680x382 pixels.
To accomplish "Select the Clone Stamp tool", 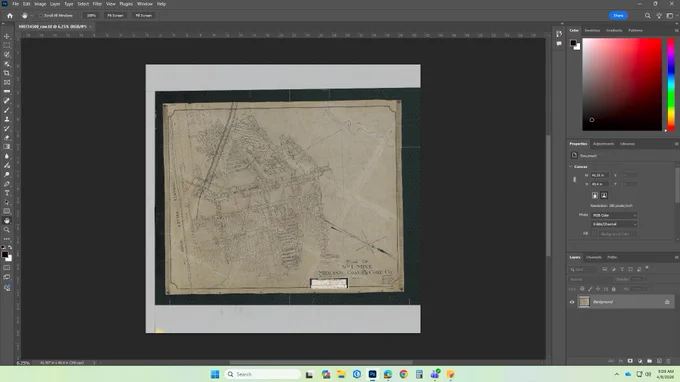I will (x=7, y=119).
